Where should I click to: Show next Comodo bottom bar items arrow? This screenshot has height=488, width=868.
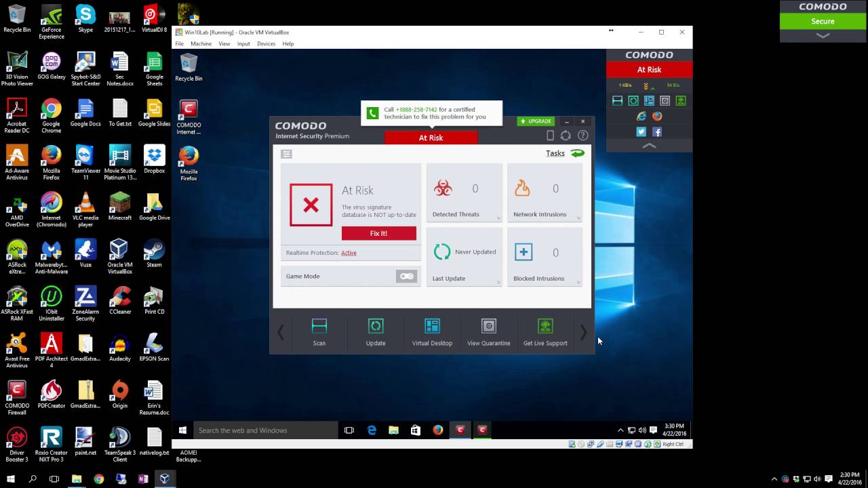click(x=584, y=331)
